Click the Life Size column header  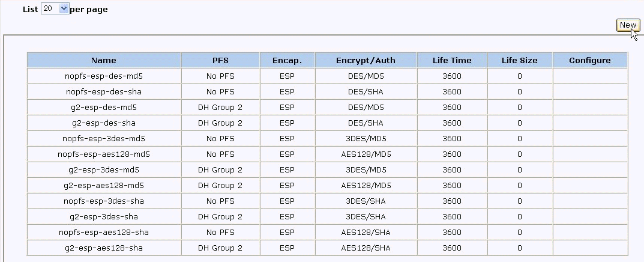[520, 61]
